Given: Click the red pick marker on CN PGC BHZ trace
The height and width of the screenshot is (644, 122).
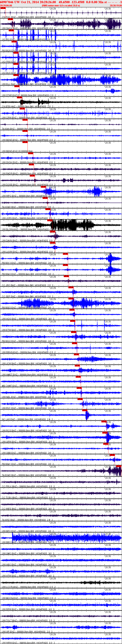Looking at the screenshot, I should [x=3, y=8].
